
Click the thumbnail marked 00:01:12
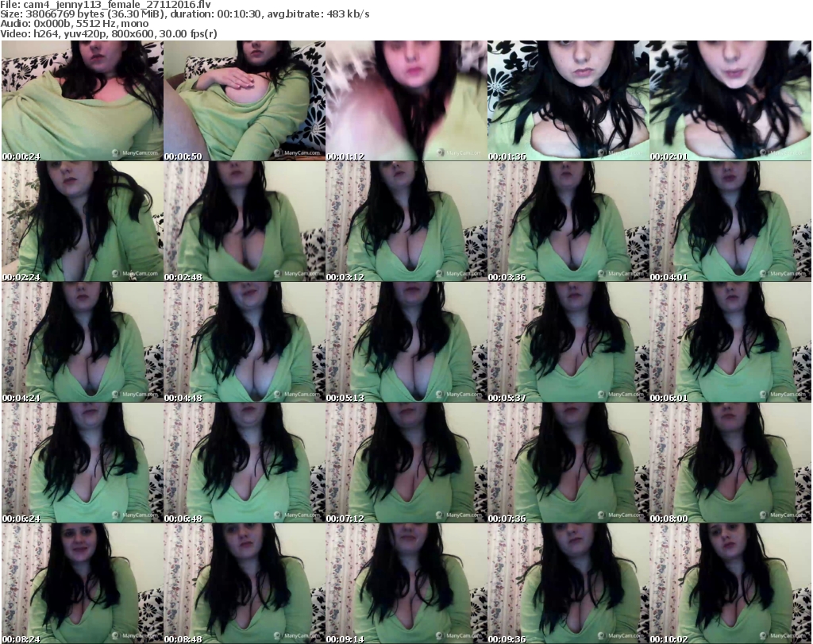(406, 101)
